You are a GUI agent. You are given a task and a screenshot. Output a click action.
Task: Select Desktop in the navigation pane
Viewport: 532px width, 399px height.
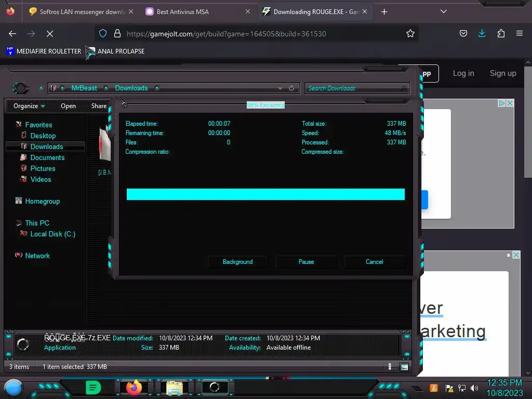click(43, 136)
